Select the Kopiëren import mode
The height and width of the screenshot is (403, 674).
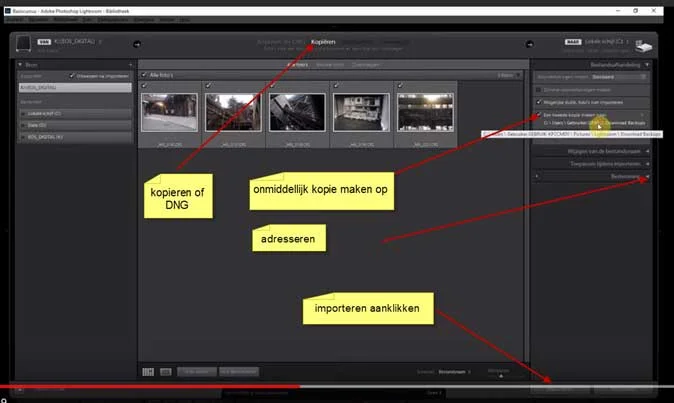click(x=323, y=42)
